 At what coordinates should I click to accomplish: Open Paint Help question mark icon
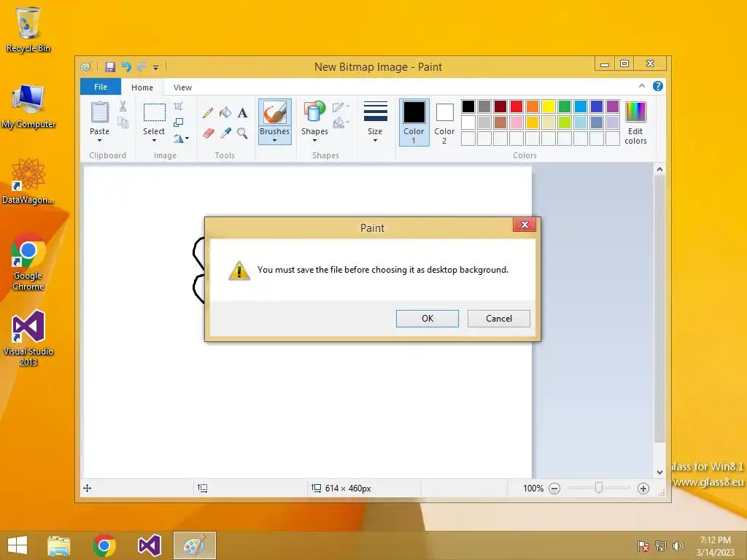[658, 86]
